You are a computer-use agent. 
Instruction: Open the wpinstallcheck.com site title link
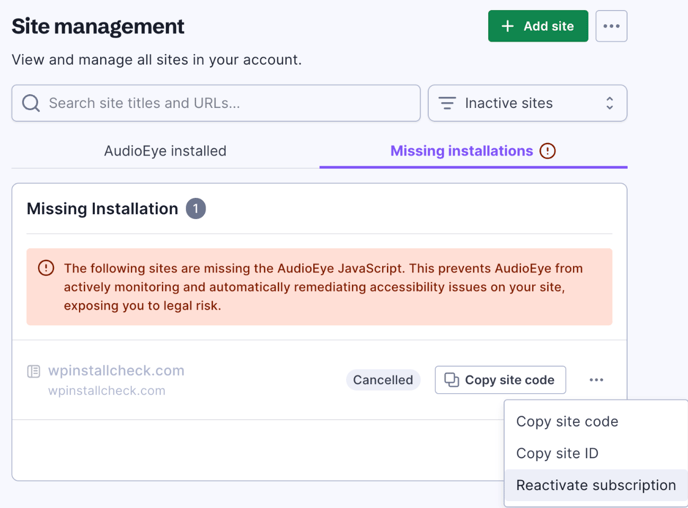point(116,371)
